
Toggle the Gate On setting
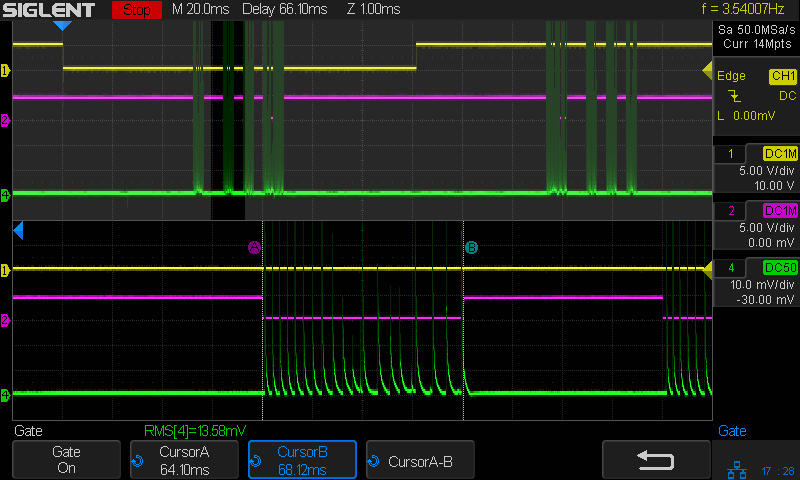(x=66, y=459)
